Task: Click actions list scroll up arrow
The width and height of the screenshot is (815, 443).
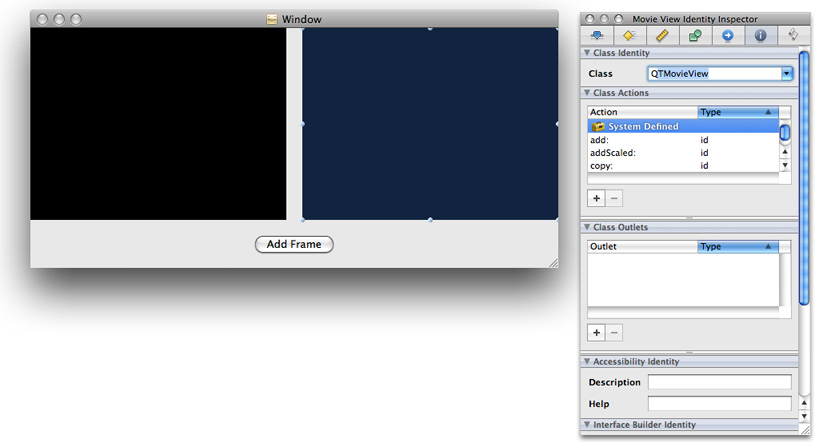Action: tap(785, 152)
